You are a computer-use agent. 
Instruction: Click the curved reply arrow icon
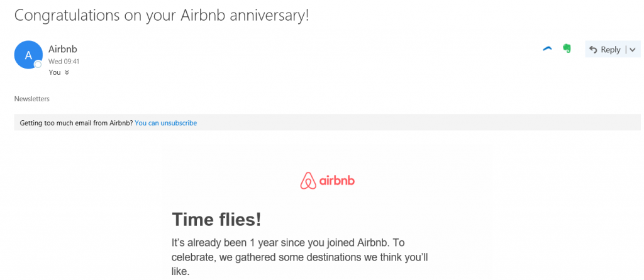click(x=593, y=50)
